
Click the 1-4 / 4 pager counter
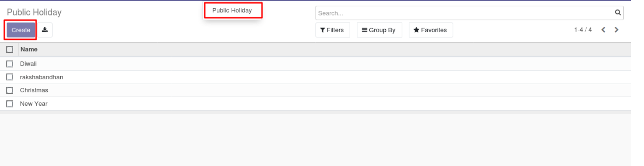[583, 30]
